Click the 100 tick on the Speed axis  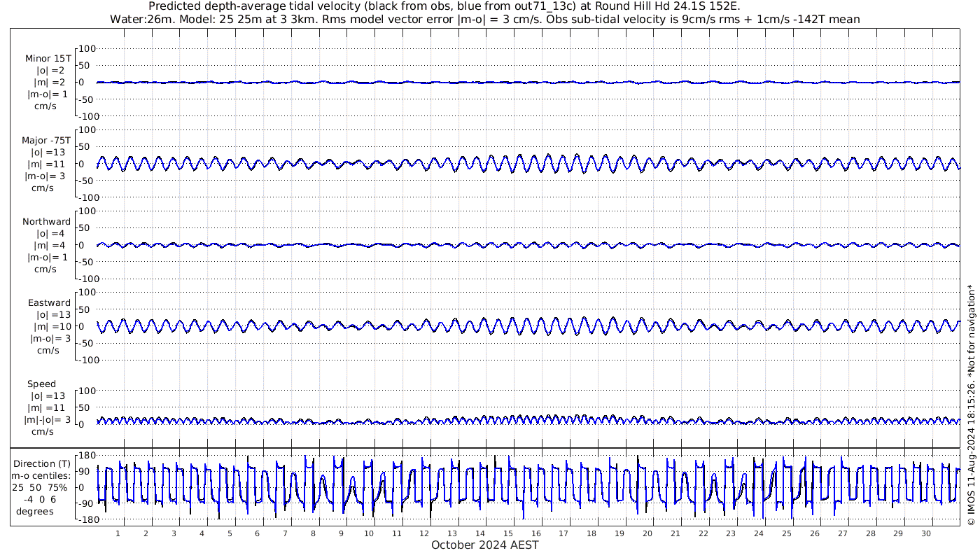pyautogui.click(x=86, y=391)
